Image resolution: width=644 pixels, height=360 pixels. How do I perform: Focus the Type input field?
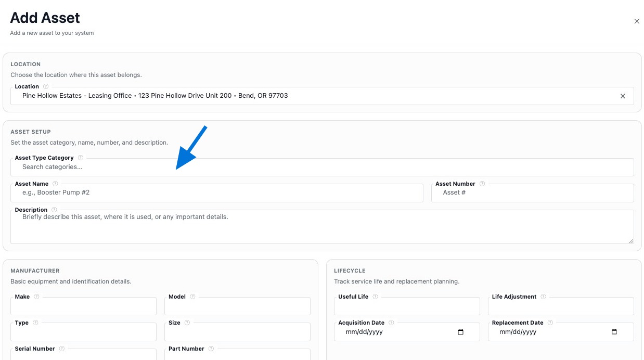click(84, 332)
